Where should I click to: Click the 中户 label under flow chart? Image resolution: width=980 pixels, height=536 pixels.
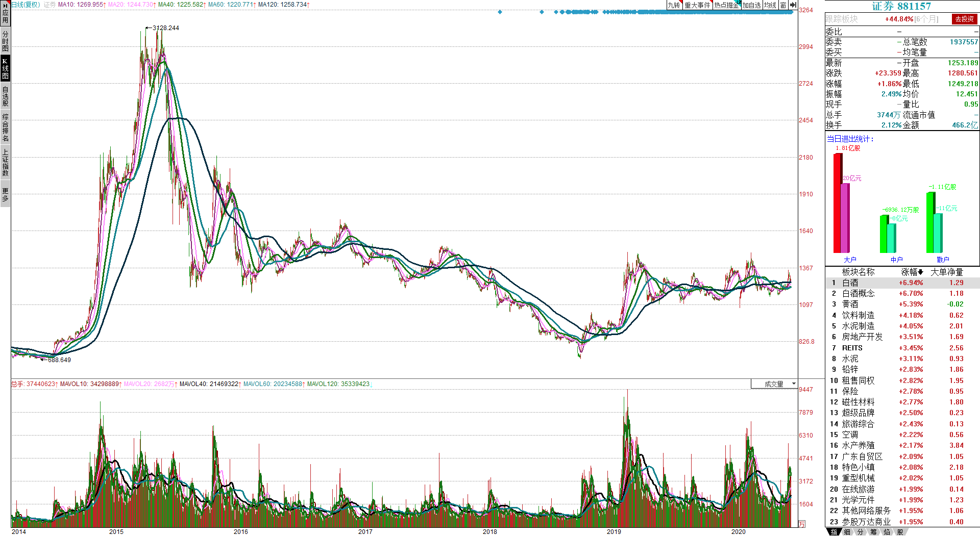click(896, 260)
